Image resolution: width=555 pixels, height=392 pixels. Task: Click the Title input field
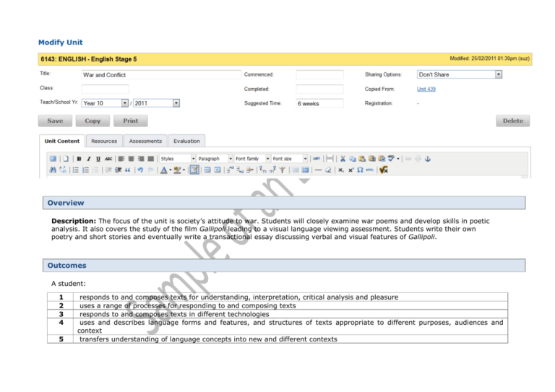point(160,74)
